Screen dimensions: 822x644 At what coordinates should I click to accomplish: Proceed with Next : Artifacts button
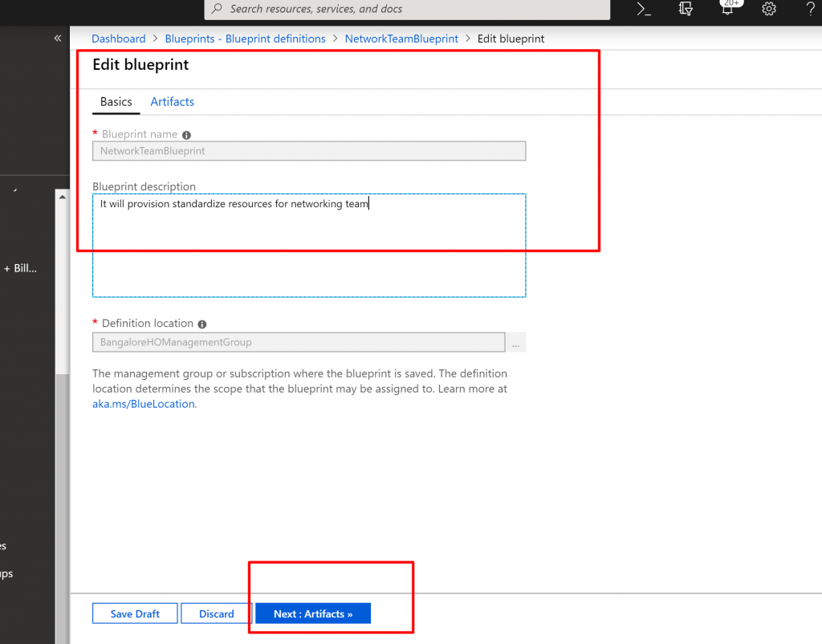(313, 613)
